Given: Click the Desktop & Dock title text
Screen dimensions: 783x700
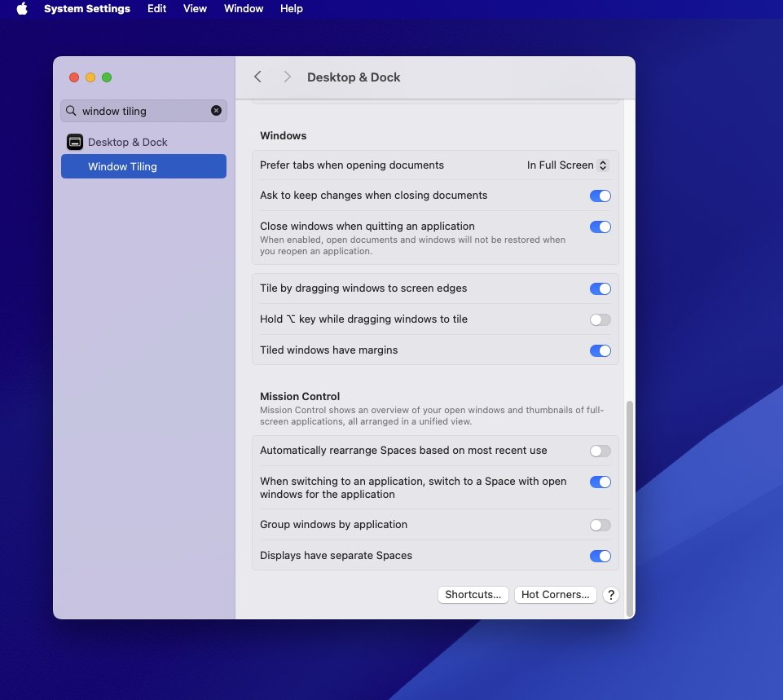Looking at the screenshot, I should pyautogui.click(x=354, y=77).
